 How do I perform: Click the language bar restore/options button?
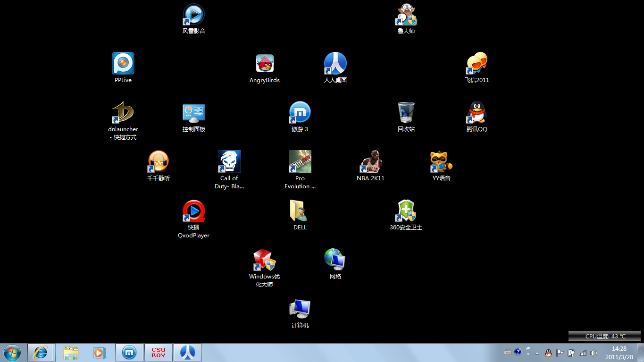pos(528,348)
